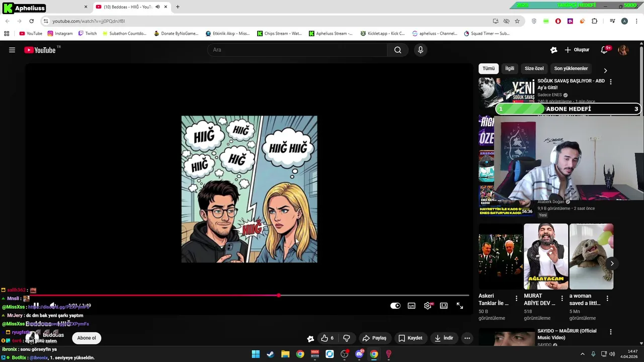The width and height of the screenshot is (644, 362).
Task: Like the video with thumbs up
Action: pos(328,338)
